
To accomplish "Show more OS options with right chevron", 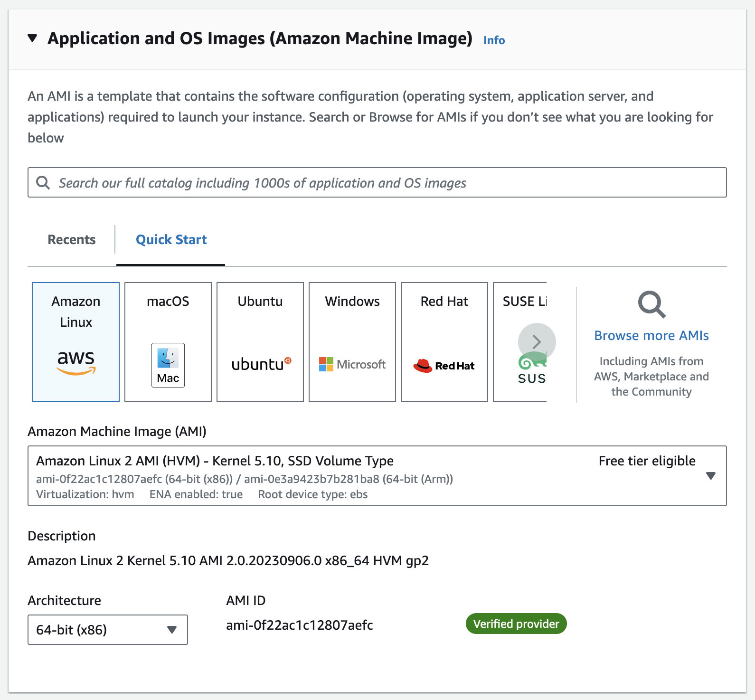I will pyautogui.click(x=537, y=342).
